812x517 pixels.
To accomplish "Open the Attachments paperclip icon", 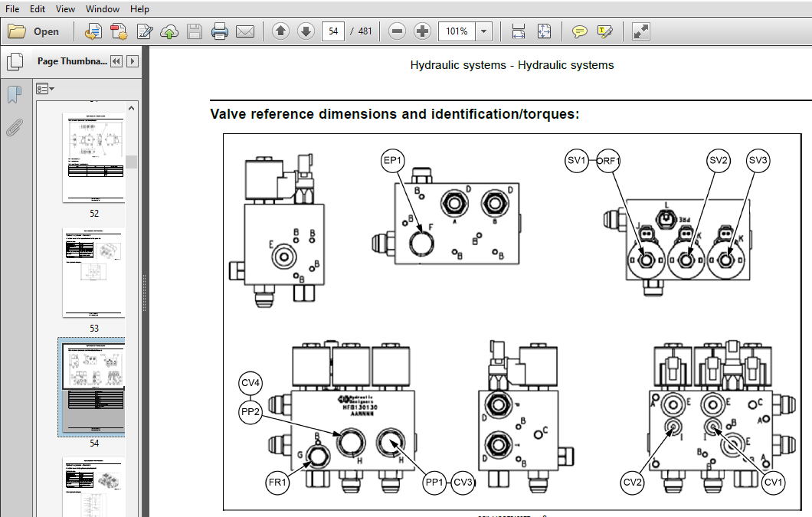I will (15, 127).
